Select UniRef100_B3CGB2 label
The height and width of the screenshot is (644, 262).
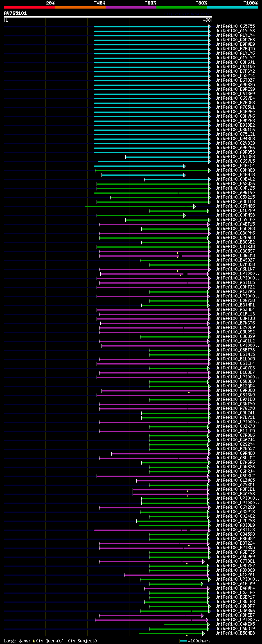[x=235, y=242]
